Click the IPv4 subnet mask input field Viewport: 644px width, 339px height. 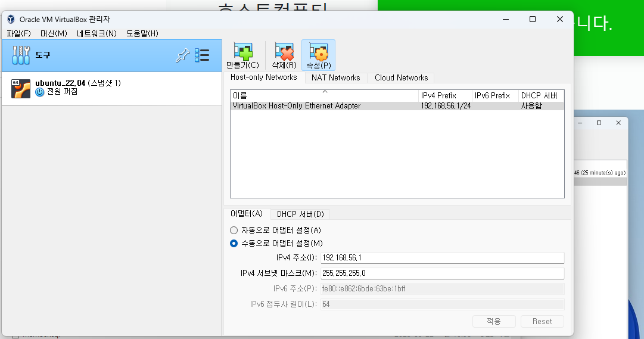click(442, 273)
